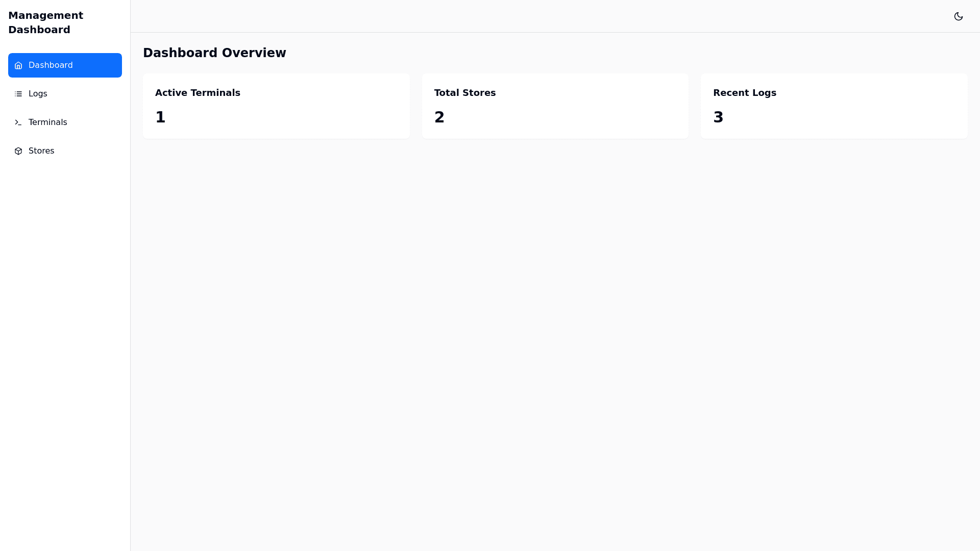Open the Logs page from the sidebar
Screen dimensions: 980x551
(x=38, y=94)
